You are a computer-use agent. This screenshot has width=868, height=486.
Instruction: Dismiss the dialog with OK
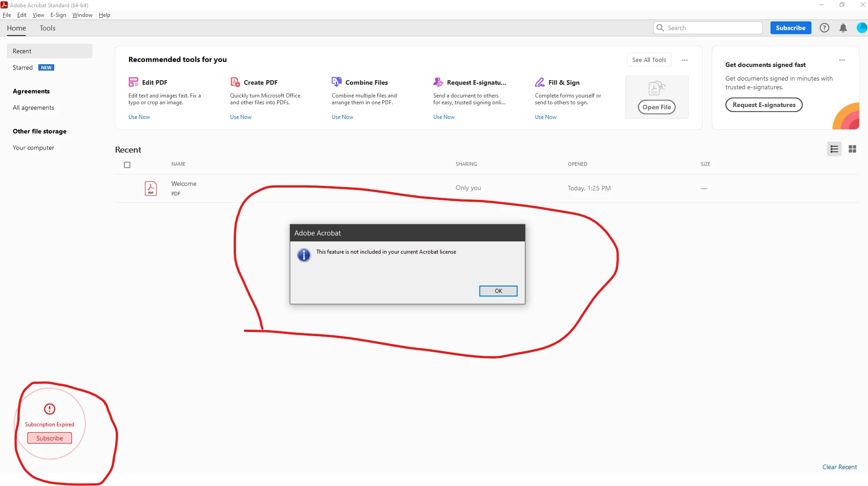[x=498, y=291]
